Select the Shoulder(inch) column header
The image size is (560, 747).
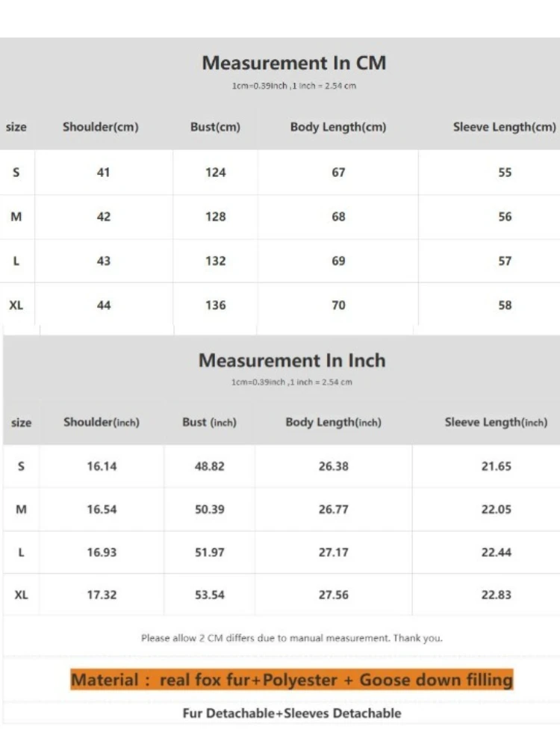pyautogui.click(x=102, y=423)
